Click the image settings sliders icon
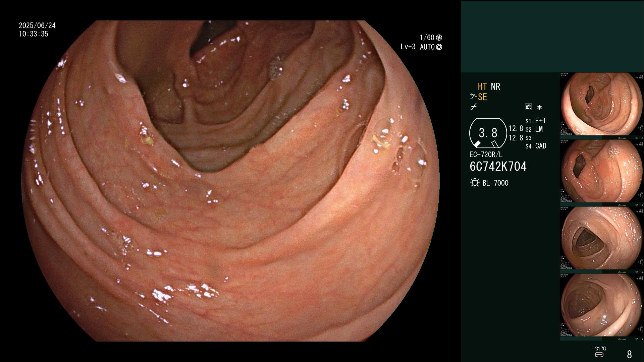Viewport: 644px width, 362px height. click(528, 107)
